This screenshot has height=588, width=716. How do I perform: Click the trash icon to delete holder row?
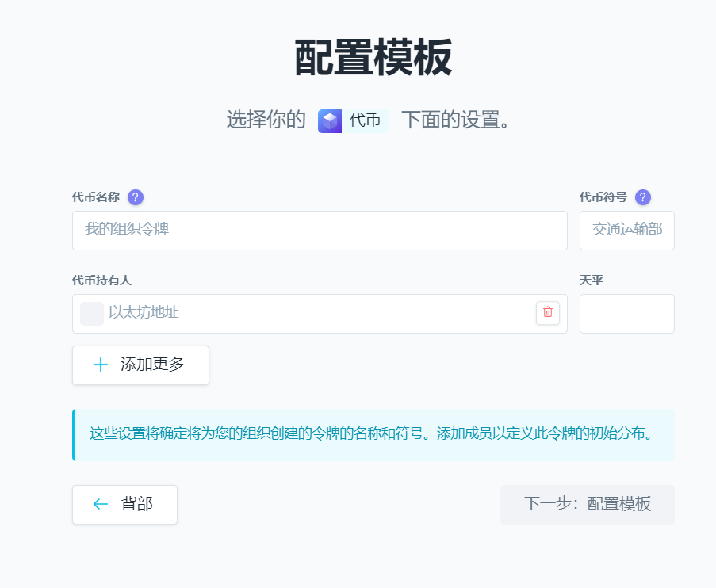(546, 314)
